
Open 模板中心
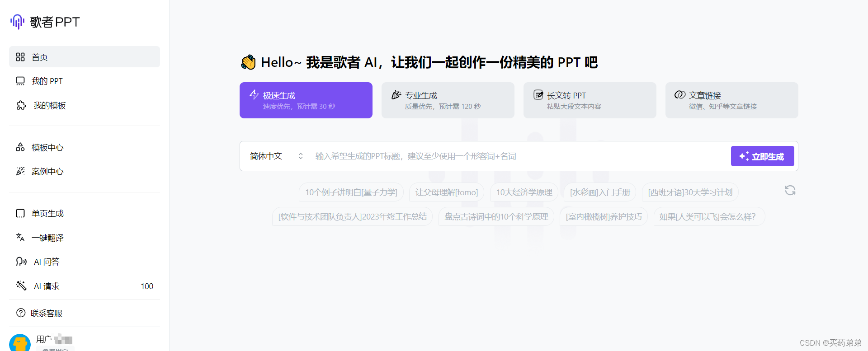(x=85, y=147)
